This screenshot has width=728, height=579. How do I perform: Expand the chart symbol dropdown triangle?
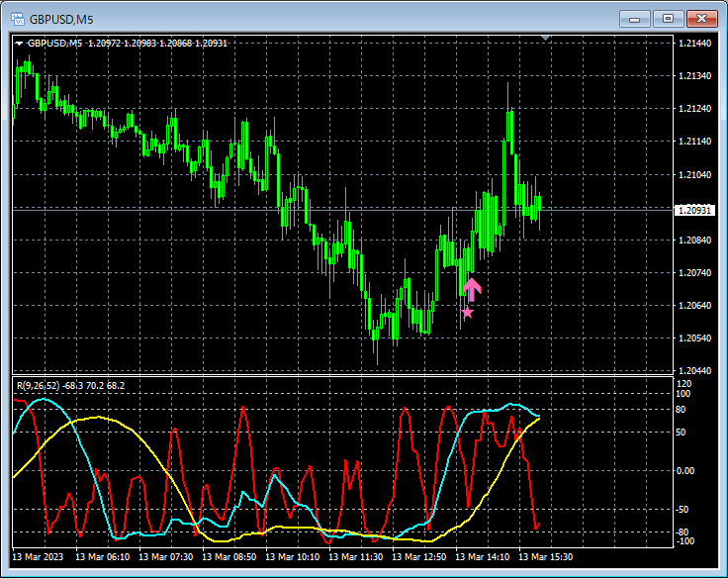pyautogui.click(x=19, y=44)
